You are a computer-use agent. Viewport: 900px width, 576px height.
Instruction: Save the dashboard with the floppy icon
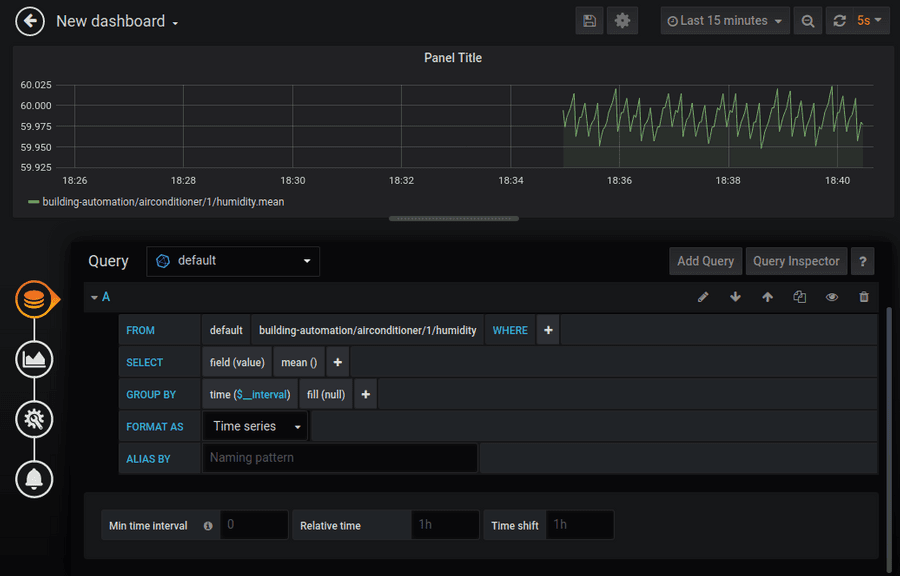tap(589, 21)
